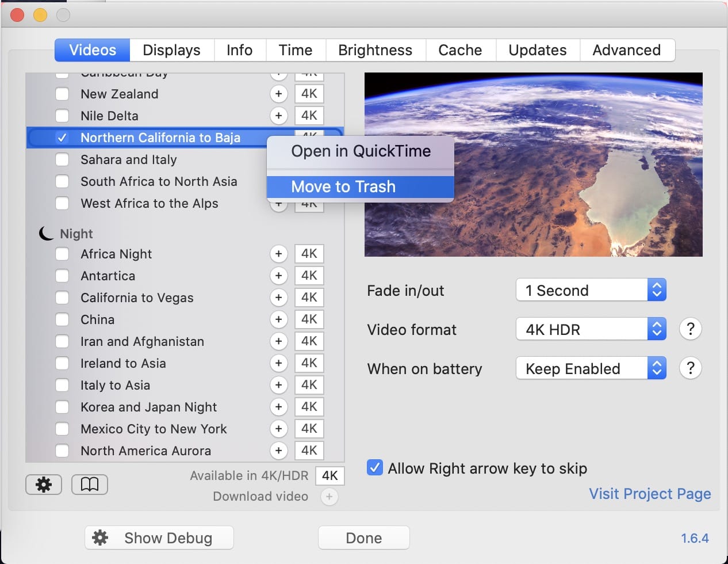The width and height of the screenshot is (728, 564).
Task: Click plus icon for California to Vegas
Action: tap(279, 298)
